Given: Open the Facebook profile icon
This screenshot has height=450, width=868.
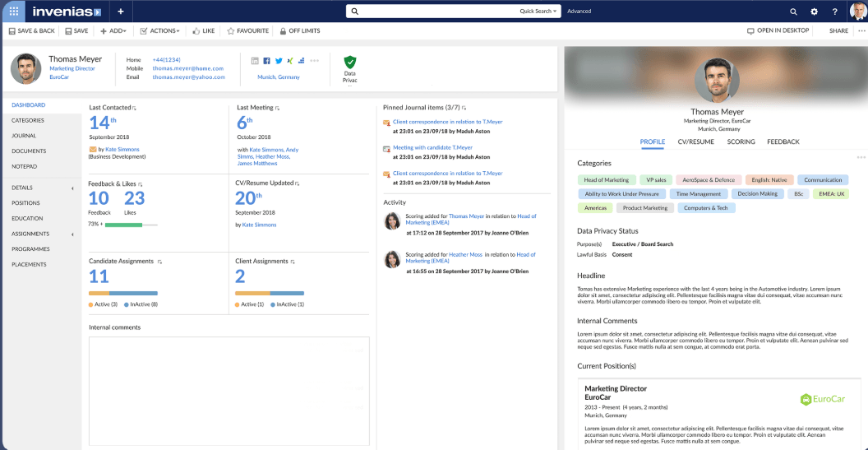Looking at the screenshot, I should click(267, 60).
